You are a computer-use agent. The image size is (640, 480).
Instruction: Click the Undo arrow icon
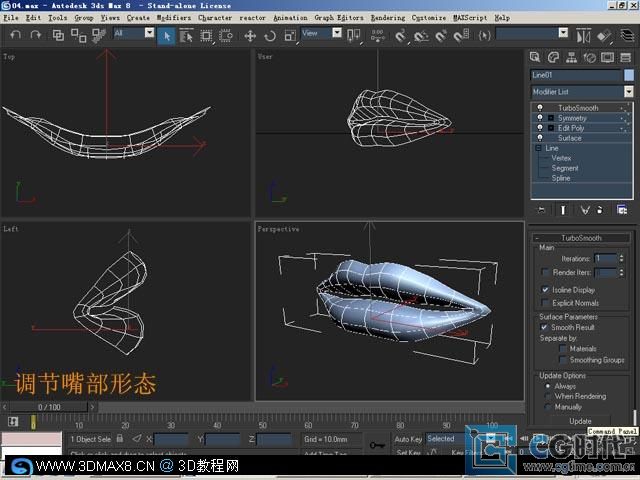tap(16, 35)
